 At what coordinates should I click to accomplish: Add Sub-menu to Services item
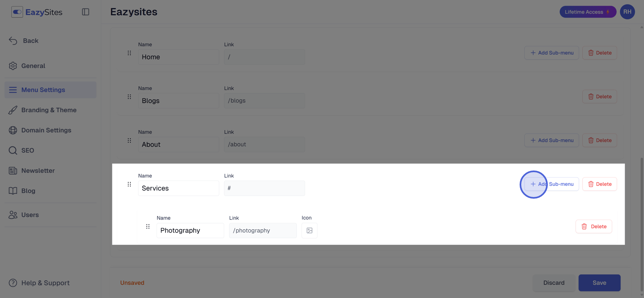coord(551,184)
